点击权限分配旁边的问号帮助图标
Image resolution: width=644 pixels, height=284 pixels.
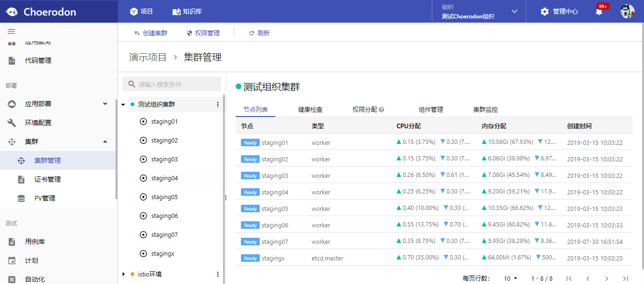[381, 109]
